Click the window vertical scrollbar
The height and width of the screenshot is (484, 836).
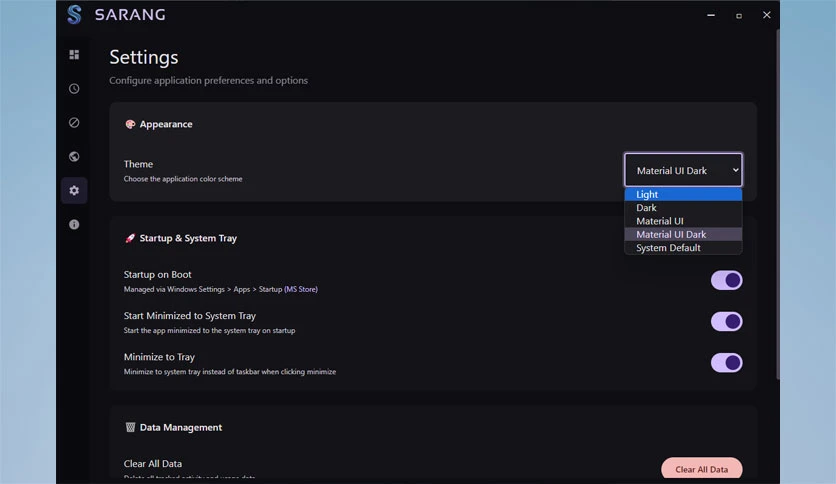pos(778,205)
